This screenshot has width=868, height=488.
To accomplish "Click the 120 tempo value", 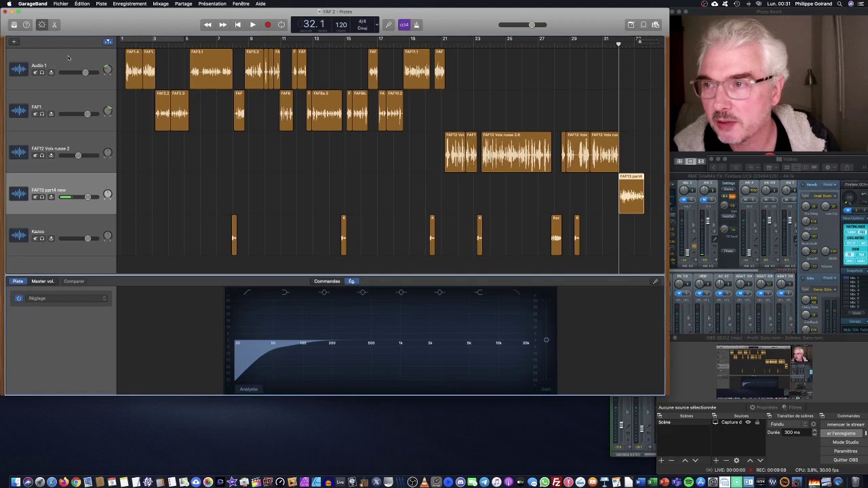I will point(341,25).
